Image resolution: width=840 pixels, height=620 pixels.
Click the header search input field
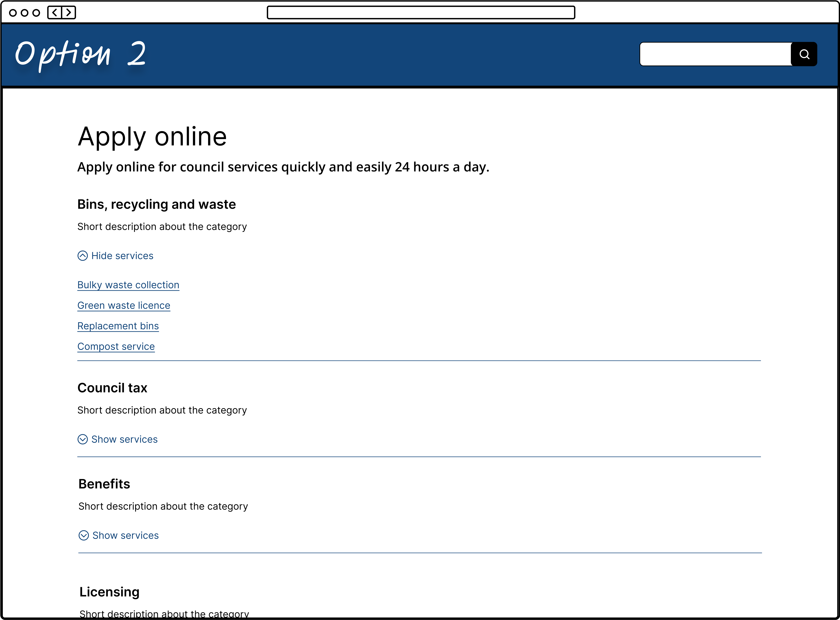[x=715, y=54]
